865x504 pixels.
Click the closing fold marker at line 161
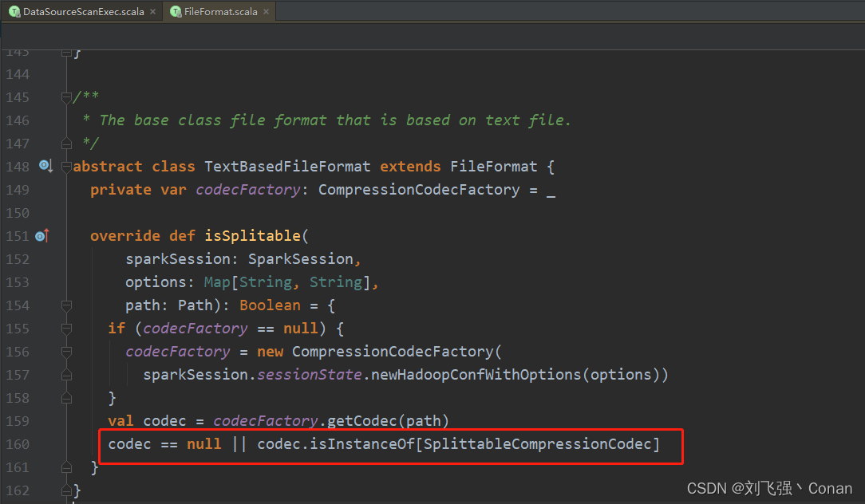pos(66,467)
